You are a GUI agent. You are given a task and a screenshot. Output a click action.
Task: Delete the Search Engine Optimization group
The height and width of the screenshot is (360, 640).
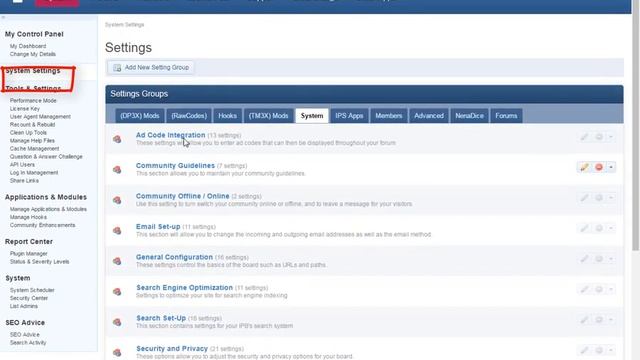599,289
